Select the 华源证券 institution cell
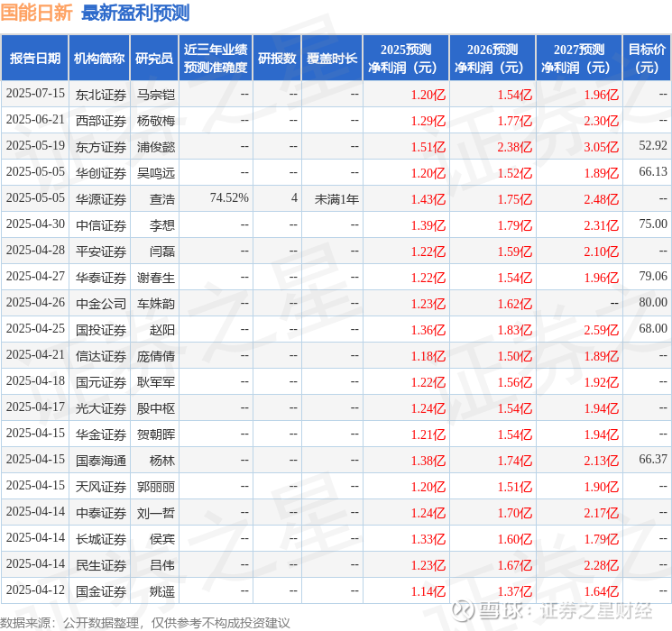The width and height of the screenshot is (672, 631). tap(101, 199)
